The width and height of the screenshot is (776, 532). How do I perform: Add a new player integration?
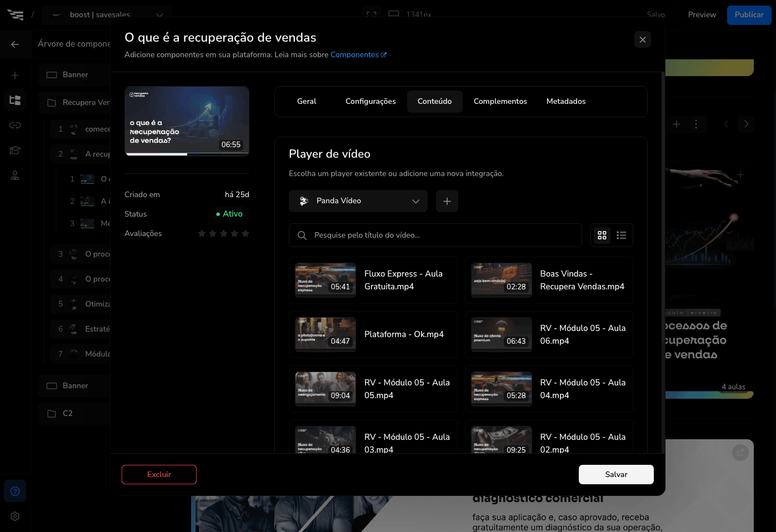tap(447, 201)
